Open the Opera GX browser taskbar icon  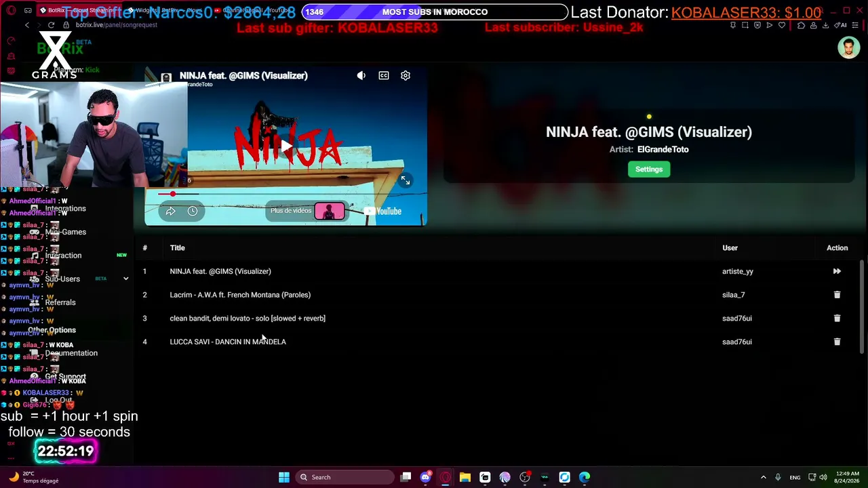(445, 477)
